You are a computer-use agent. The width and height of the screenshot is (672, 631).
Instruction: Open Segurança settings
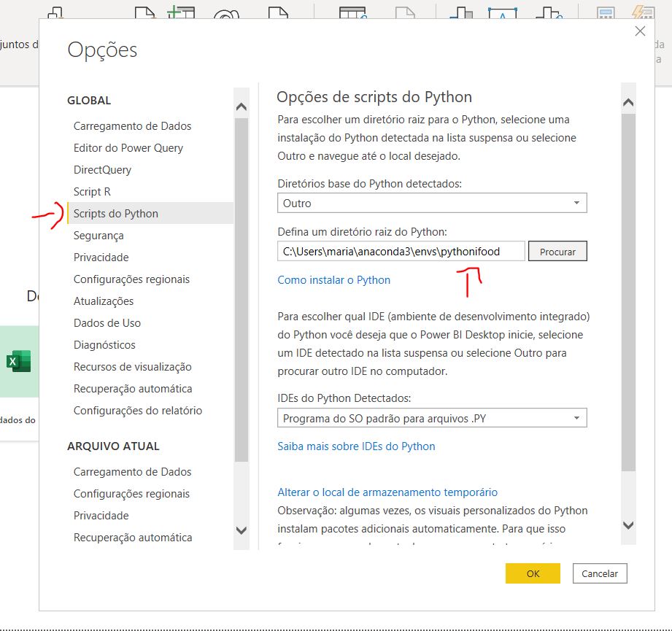[99, 235]
